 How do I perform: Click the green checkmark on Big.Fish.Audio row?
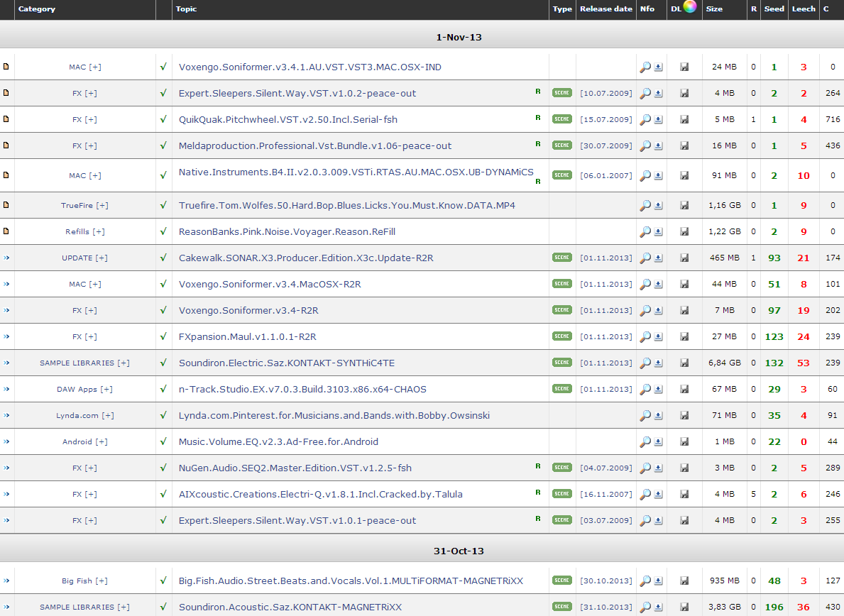click(163, 581)
